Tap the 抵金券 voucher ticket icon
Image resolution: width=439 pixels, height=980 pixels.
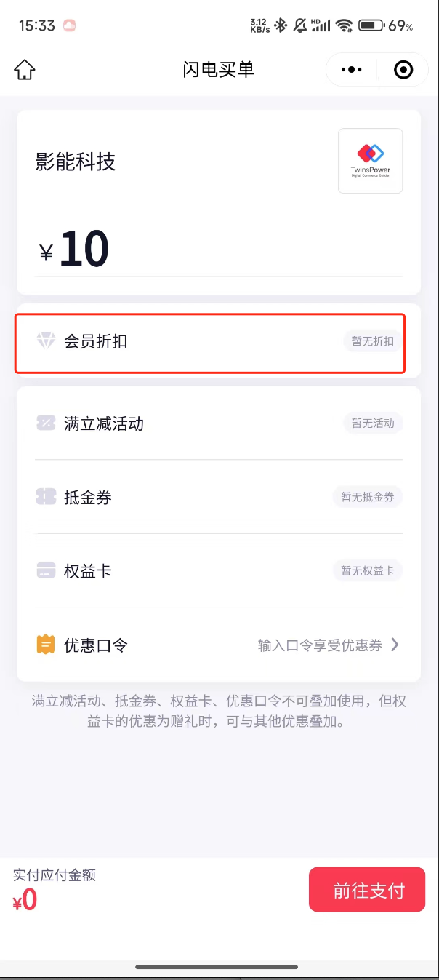pyautogui.click(x=46, y=498)
